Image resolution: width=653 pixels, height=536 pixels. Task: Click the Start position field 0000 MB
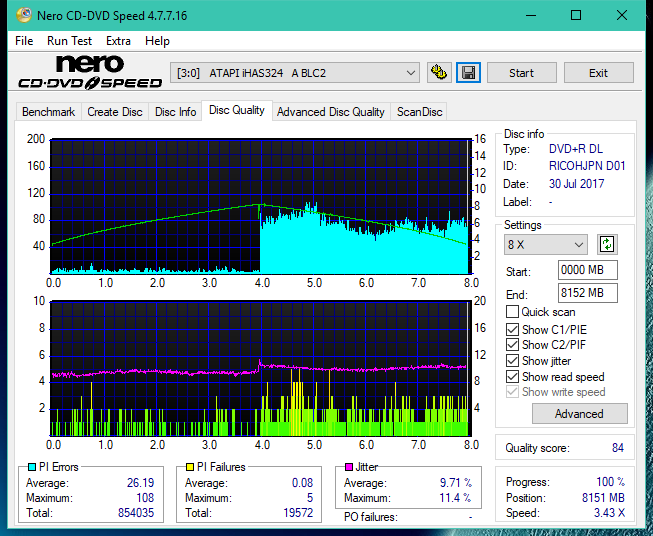pyautogui.click(x=588, y=270)
